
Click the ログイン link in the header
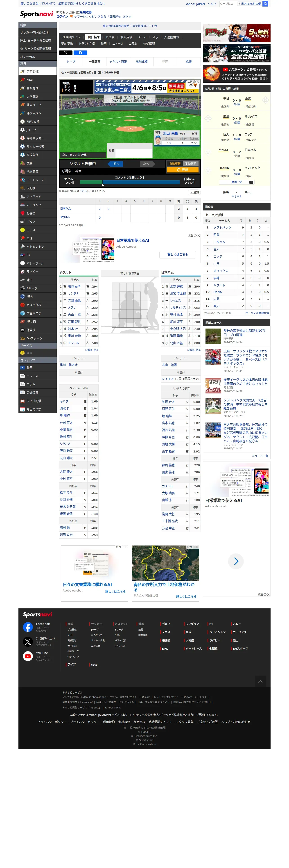coord(62,16)
